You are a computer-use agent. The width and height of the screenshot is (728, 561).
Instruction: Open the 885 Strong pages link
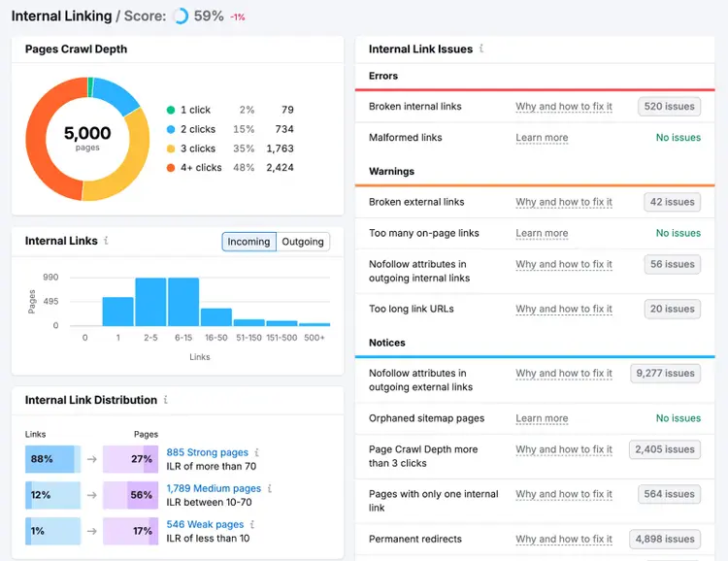click(207, 452)
